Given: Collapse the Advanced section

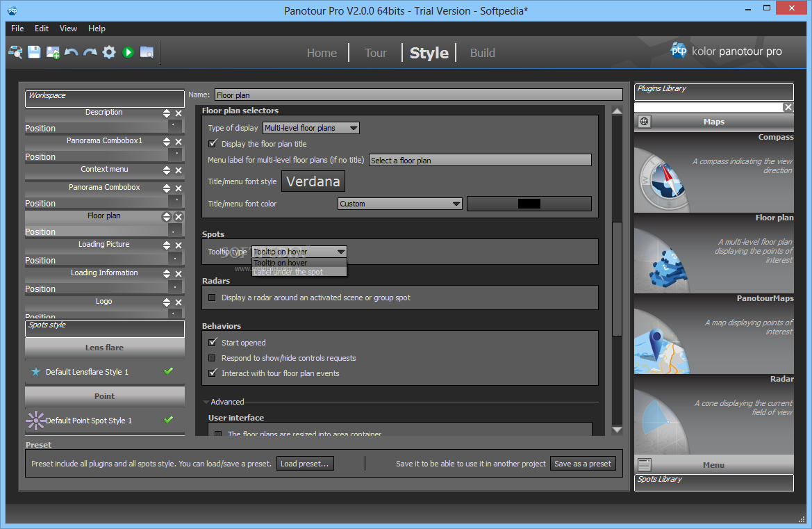Looking at the screenshot, I should point(206,402).
